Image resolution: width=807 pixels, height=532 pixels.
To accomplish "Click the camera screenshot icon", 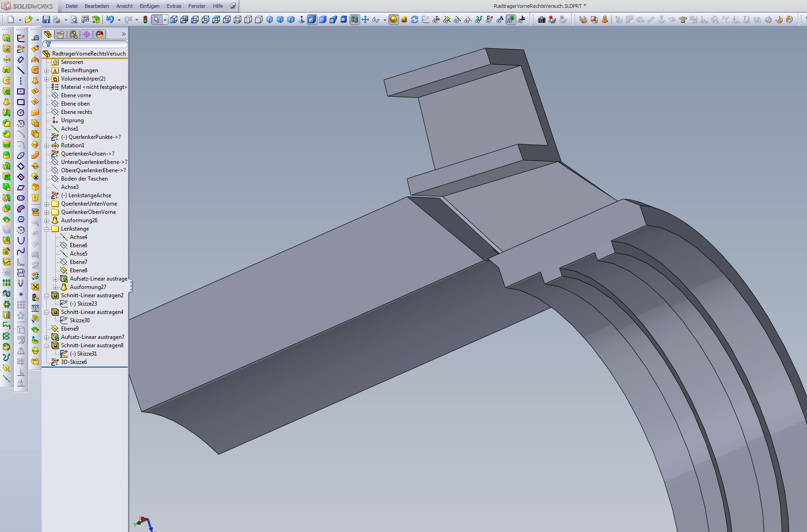I will (541, 19).
